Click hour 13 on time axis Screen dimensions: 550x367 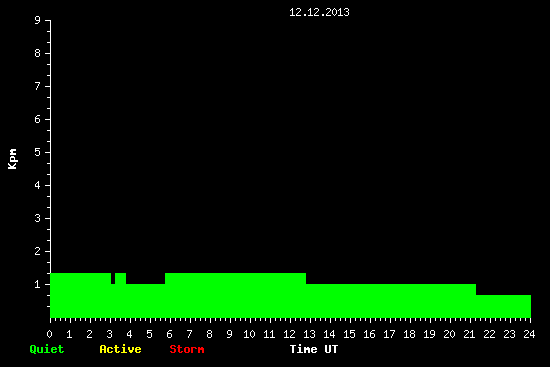pos(309,334)
